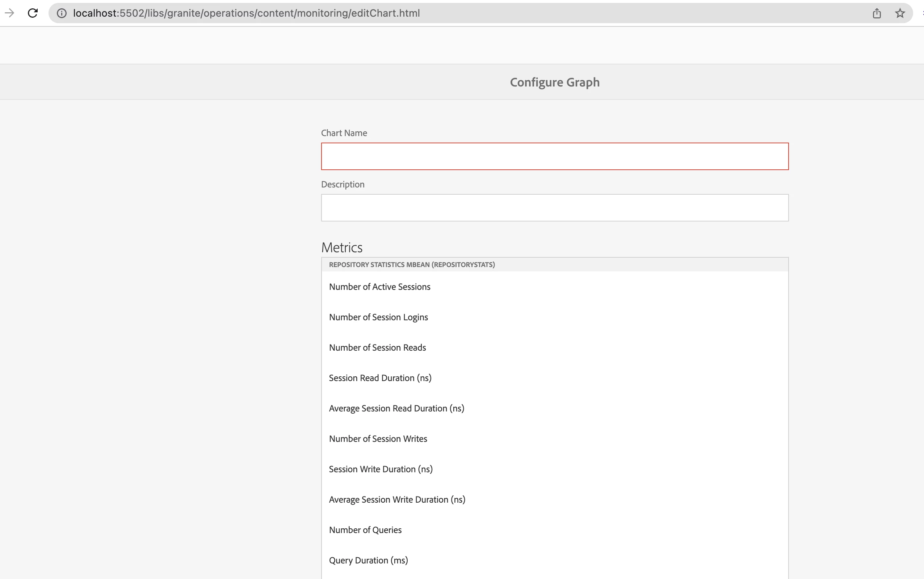Select Average Session Read Duration (ns)
Image resolution: width=924 pixels, height=579 pixels.
pyautogui.click(x=396, y=408)
